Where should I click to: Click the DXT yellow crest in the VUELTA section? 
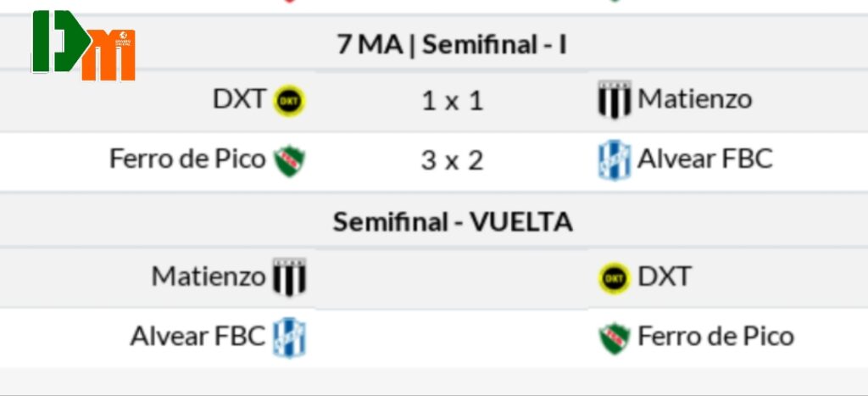pos(614,277)
